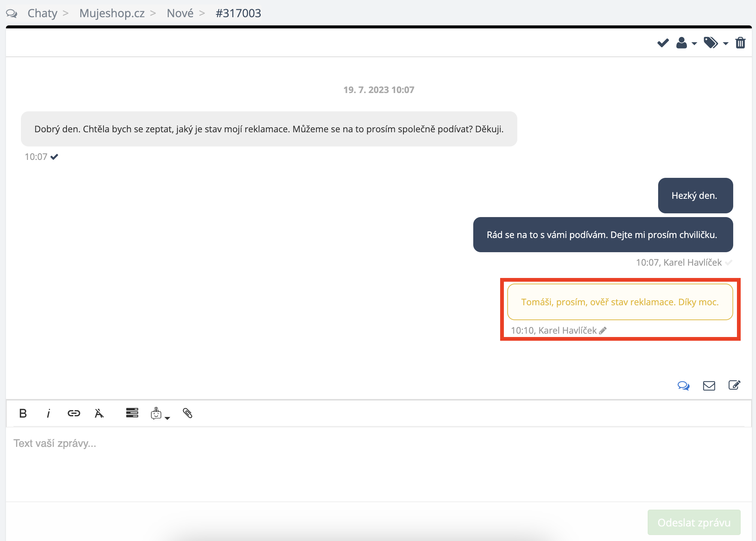Toggle italic text formatting

(48, 413)
